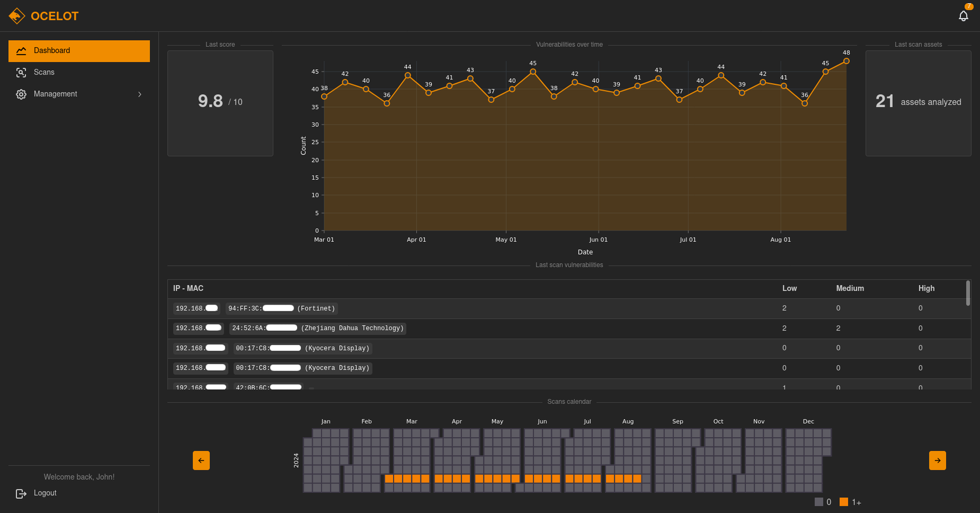Click the Low column header
980x513 pixels.
tap(789, 288)
